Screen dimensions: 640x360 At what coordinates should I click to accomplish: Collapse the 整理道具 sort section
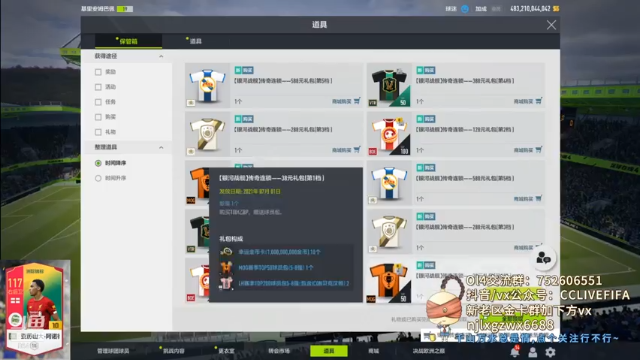[x=161, y=147]
